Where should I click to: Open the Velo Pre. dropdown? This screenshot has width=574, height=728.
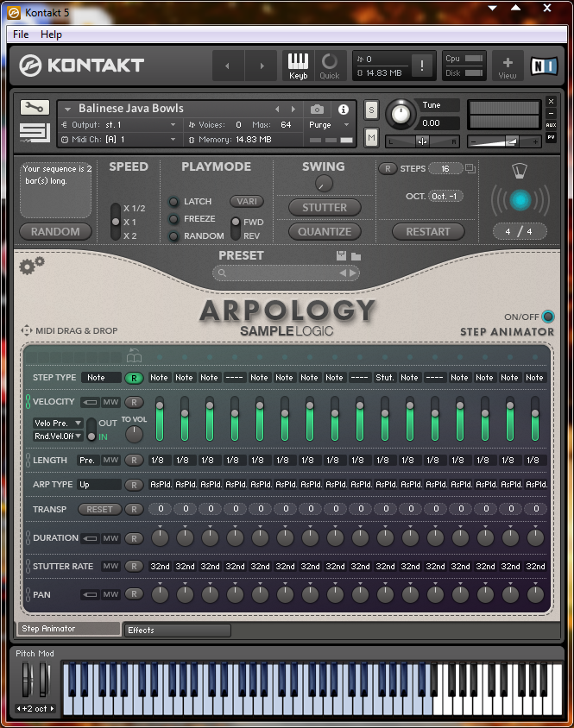(x=58, y=423)
